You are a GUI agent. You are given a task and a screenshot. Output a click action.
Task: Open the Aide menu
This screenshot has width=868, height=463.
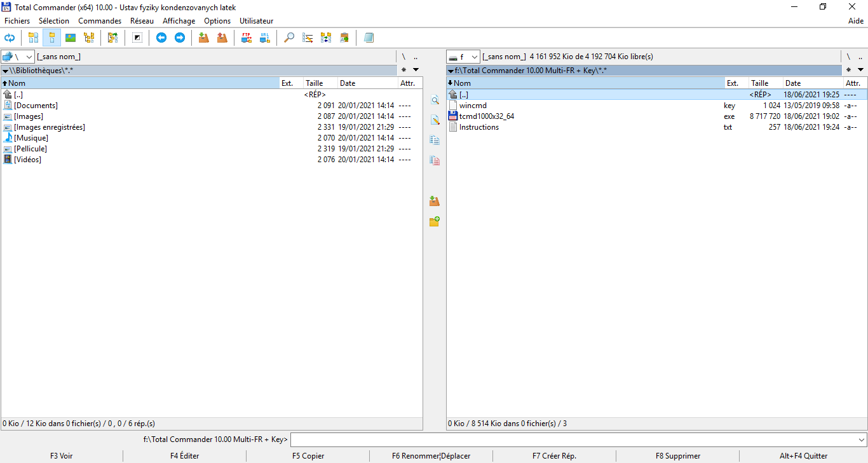tap(856, 21)
